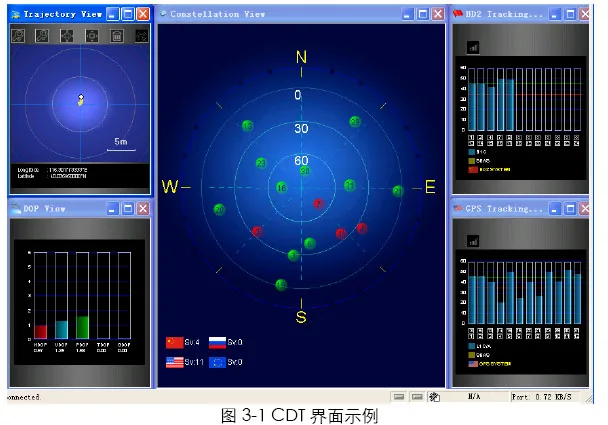Image resolution: width=608 pixels, height=425 pixels.
Task: Click the S compass label
Action: (301, 317)
